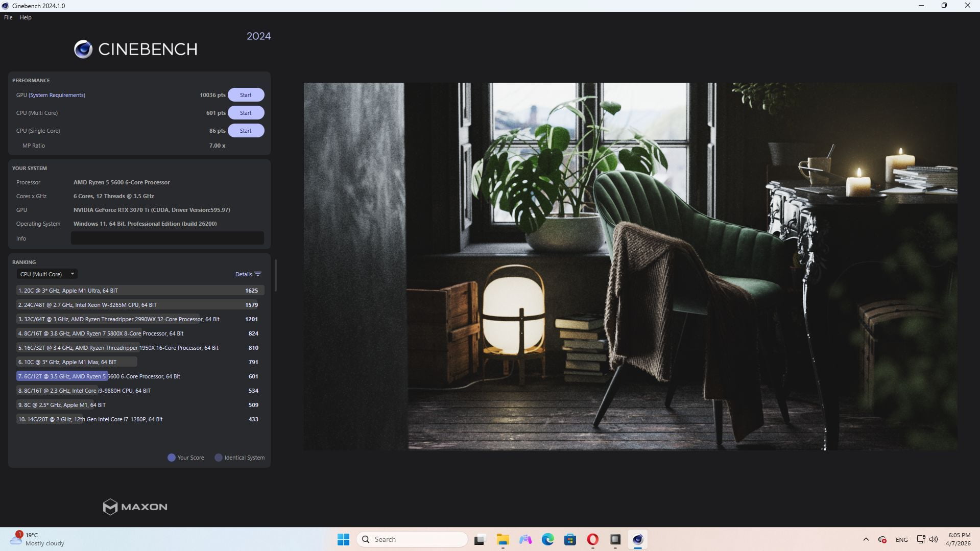Select Intel Core i7-1280P ranking row

click(x=140, y=419)
